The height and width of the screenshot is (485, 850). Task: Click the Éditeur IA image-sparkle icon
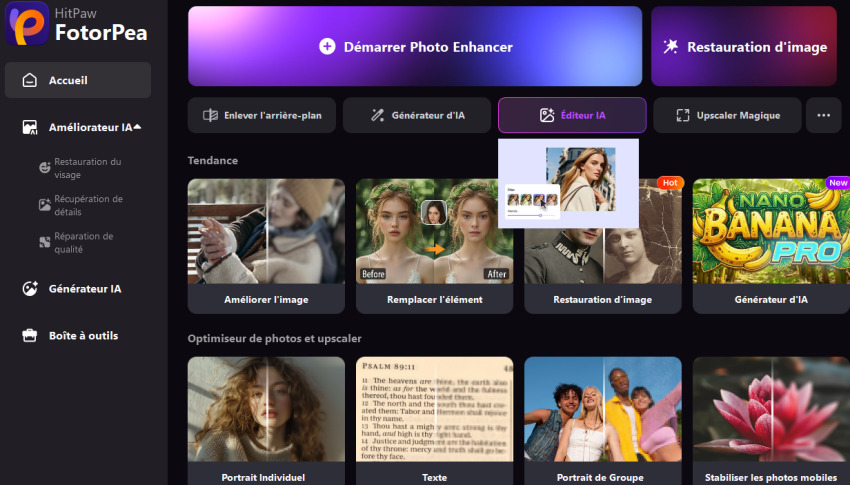[547, 115]
